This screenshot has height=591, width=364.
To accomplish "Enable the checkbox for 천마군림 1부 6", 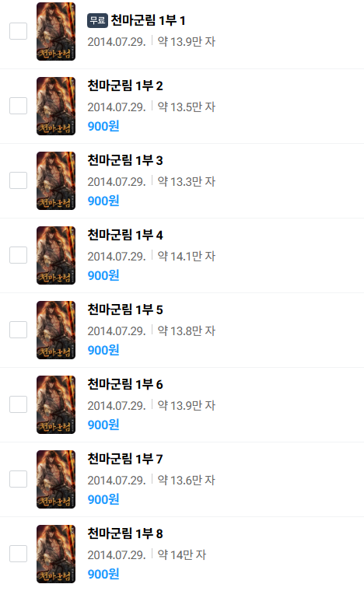I will click(x=18, y=404).
